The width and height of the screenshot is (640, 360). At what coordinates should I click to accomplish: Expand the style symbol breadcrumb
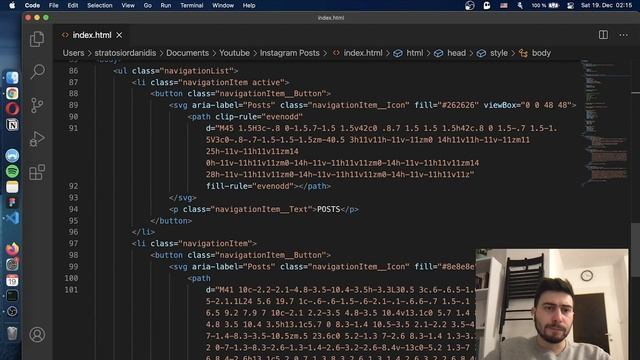tap(493, 53)
